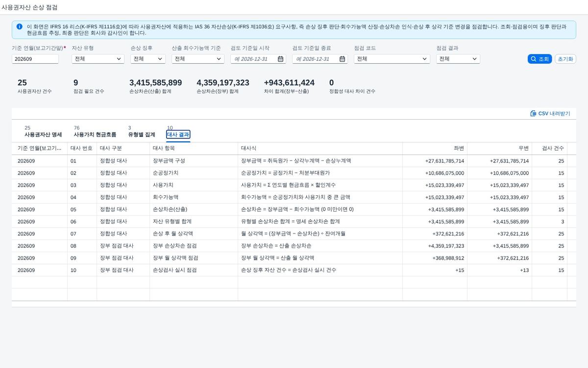588x368 pixels.
Task: Switch to the 유형별 집계 tab
Action: coord(142,134)
